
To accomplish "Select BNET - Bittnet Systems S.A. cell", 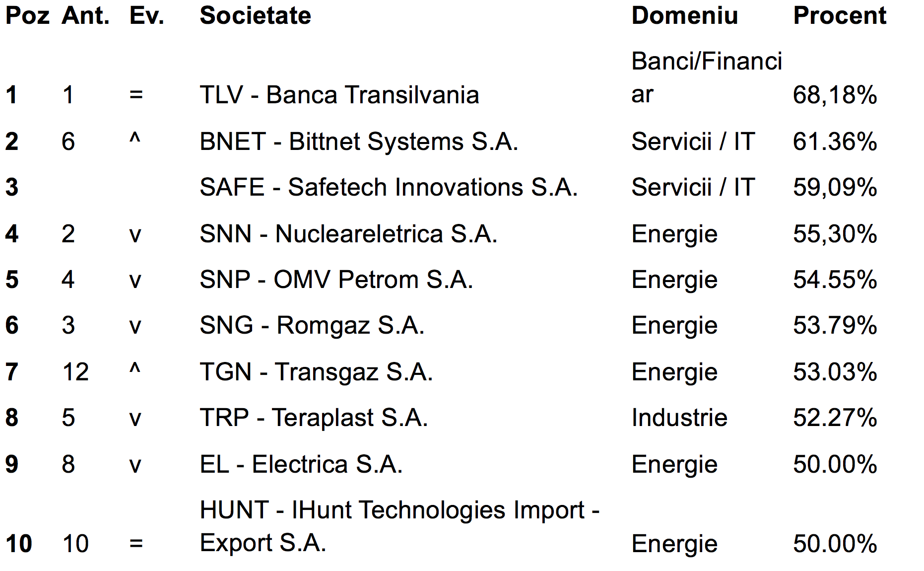I will [x=359, y=142].
